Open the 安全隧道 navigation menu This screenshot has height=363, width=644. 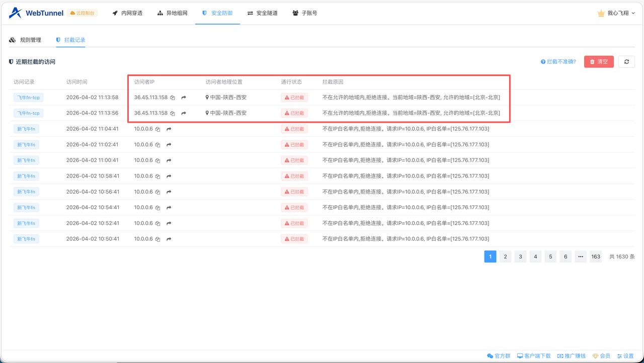click(x=263, y=13)
